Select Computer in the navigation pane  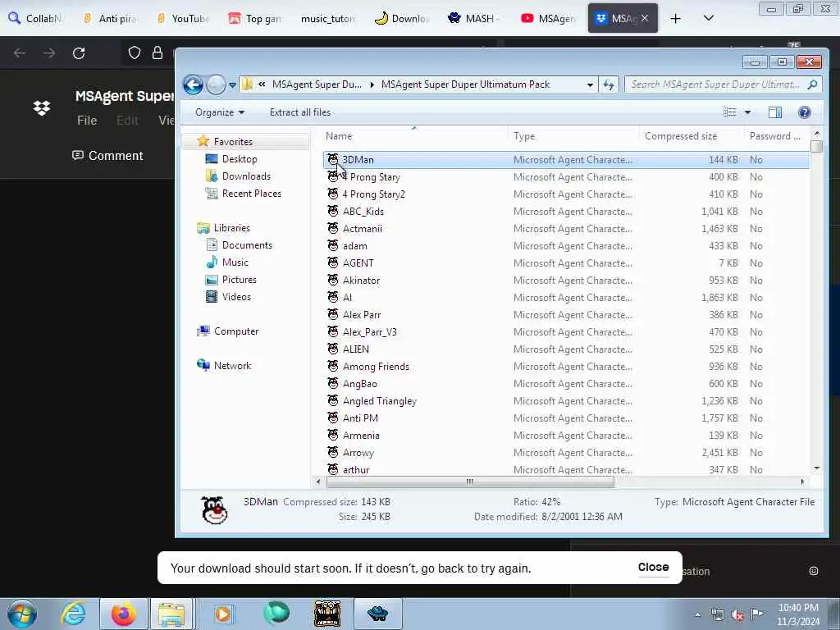coord(236,331)
